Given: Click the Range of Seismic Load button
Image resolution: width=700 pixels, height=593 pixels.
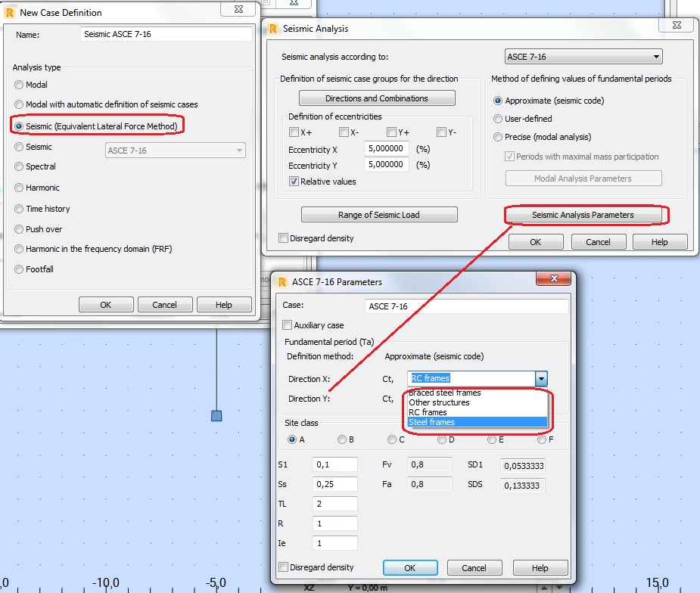Looking at the screenshot, I should pos(379,214).
